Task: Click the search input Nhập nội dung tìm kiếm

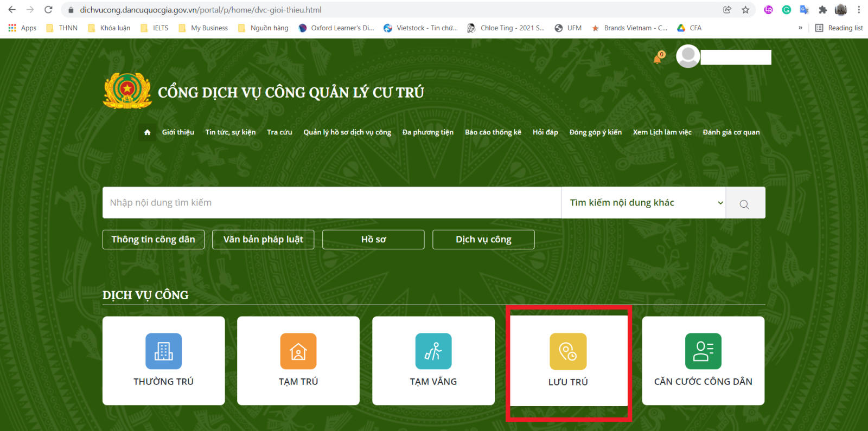Action: [x=332, y=203]
